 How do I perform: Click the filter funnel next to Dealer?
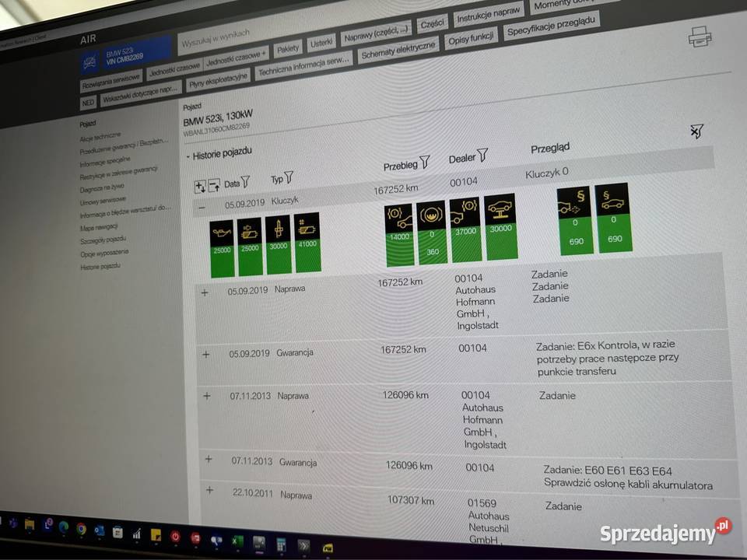click(482, 155)
